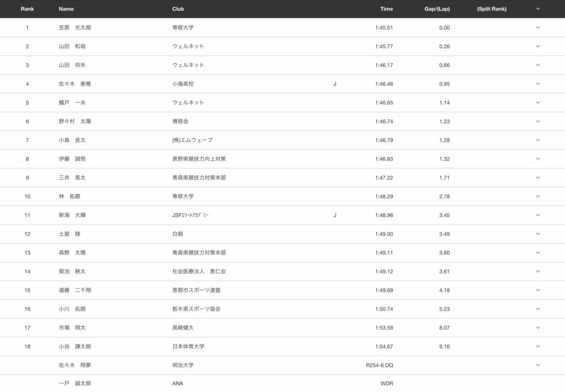565x392 pixels.
Task: Open chevron for rank 18 row
Action: (537, 346)
